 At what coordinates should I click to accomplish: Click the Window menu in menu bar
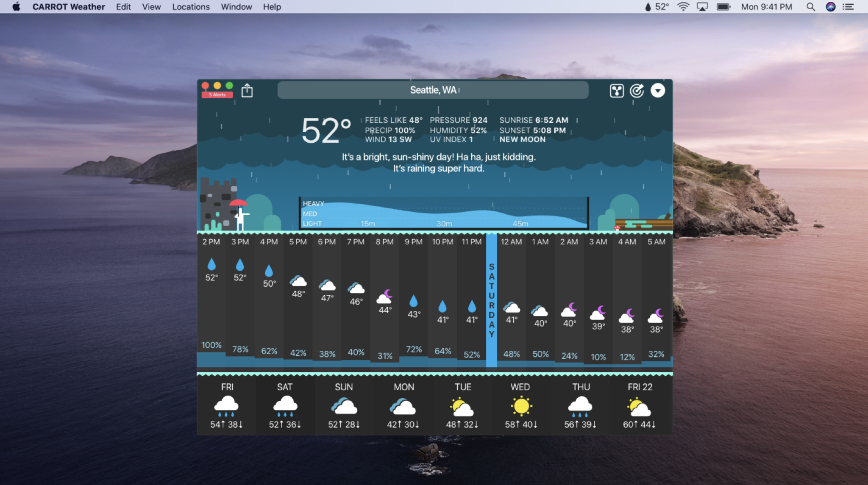click(x=236, y=6)
